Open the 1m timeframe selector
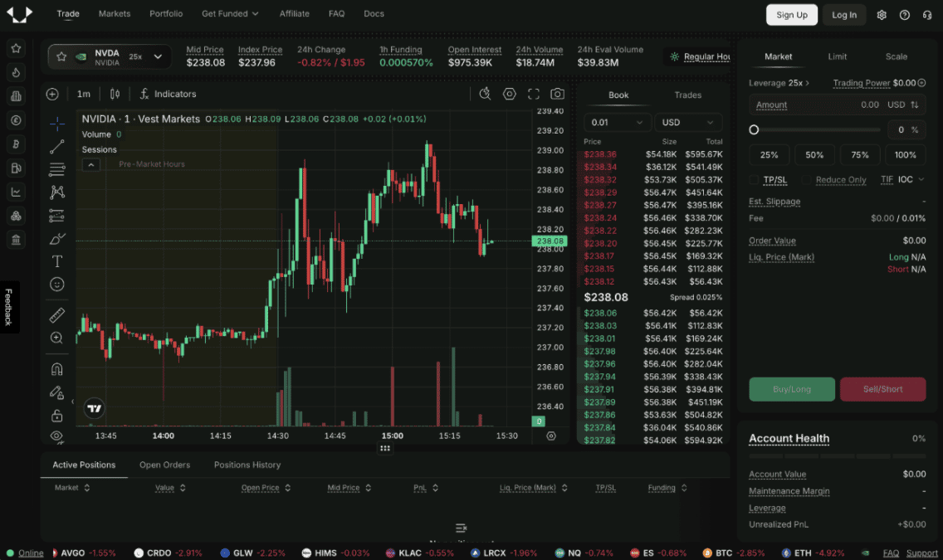The height and width of the screenshot is (560, 943). 84,94
